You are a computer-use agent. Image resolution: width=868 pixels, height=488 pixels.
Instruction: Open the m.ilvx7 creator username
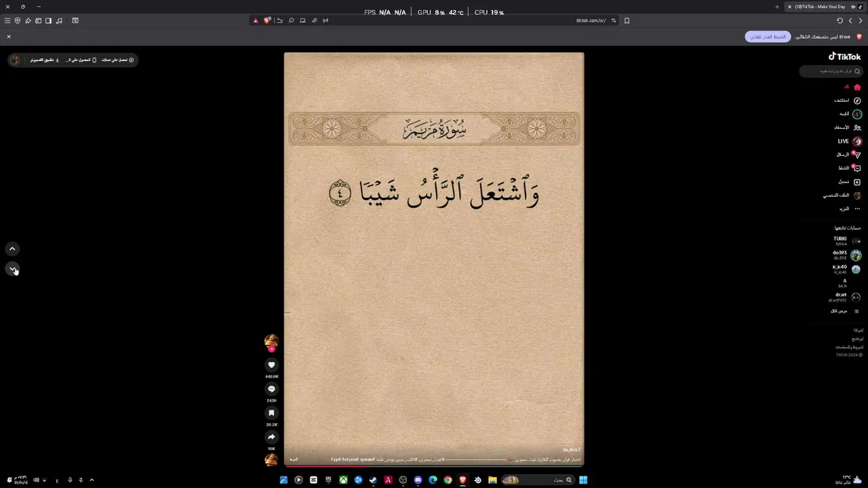[572, 449]
